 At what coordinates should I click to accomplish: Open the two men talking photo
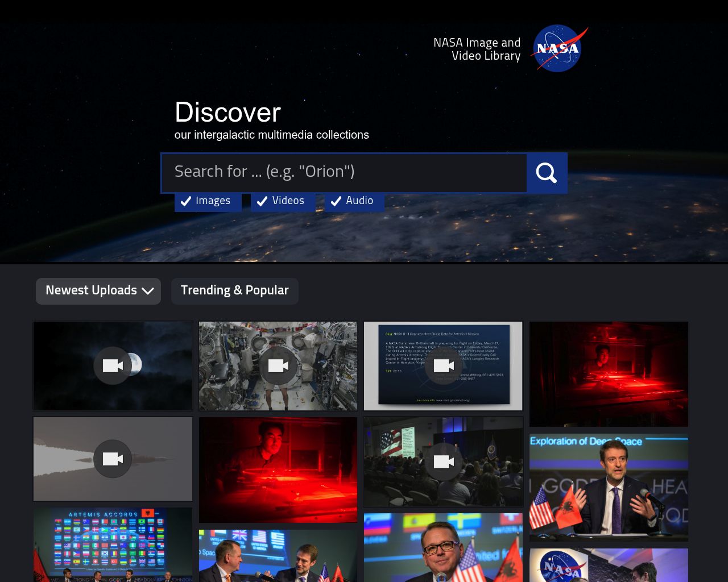278,556
